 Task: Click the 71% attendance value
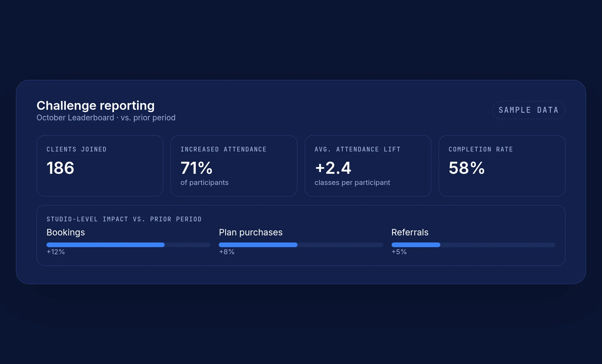click(196, 168)
